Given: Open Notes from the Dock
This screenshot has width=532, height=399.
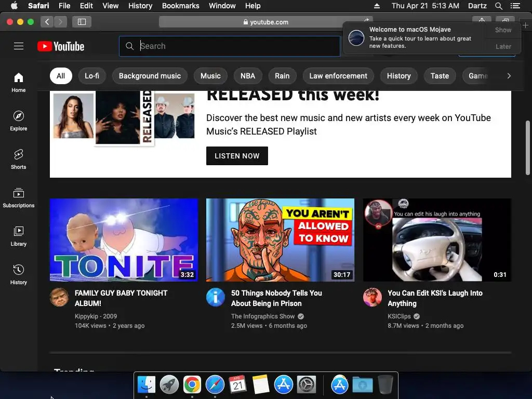Looking at the screenshot, I should 261,385.
